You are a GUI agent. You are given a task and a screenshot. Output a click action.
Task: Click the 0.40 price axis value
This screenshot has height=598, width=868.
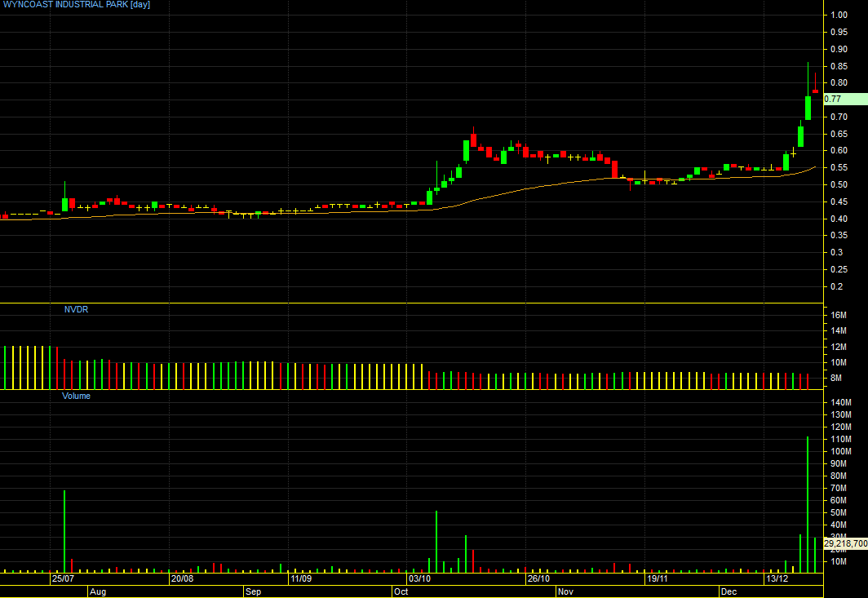pyautogui.click(x=839, y=219)
